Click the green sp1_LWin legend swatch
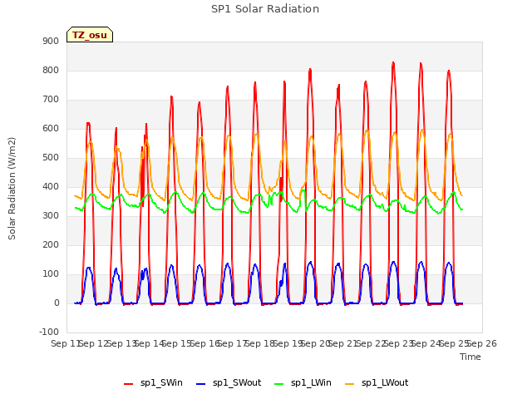This screenshot has width=532, height=399. 279,384
